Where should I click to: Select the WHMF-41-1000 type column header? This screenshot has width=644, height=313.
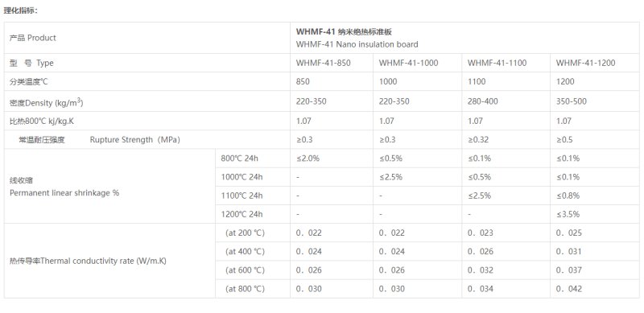(x=417, y=63)
